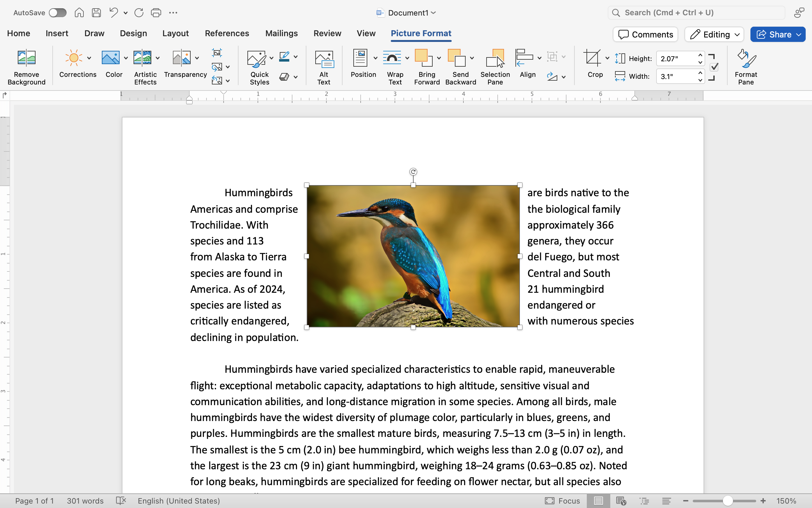Click the zoom in plus button
812x508 pixels.
click(x=763, y=501)
